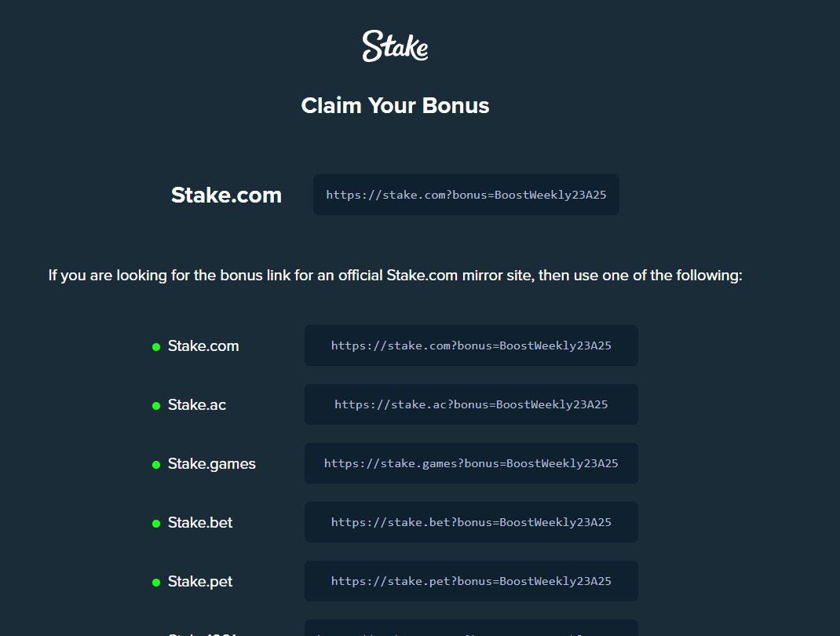Click the large bold Stake.com label
Screen dimensions: 840x636
coord(226,195)
